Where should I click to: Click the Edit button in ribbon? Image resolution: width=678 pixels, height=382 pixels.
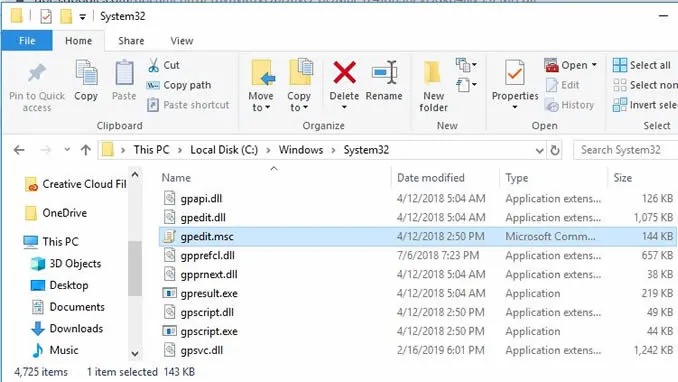point(562,85)
